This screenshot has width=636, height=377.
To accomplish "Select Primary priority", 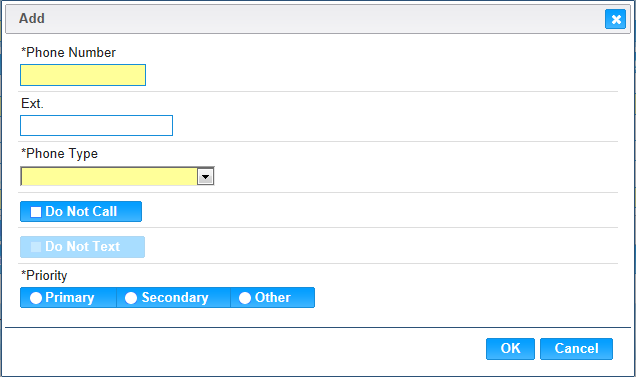I will tap(68, 297).
